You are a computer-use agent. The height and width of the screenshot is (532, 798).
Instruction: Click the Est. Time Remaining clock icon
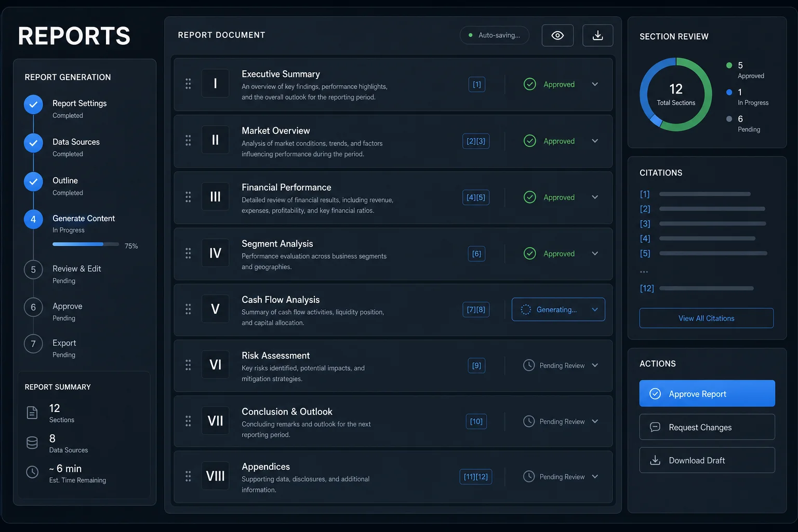32,472
